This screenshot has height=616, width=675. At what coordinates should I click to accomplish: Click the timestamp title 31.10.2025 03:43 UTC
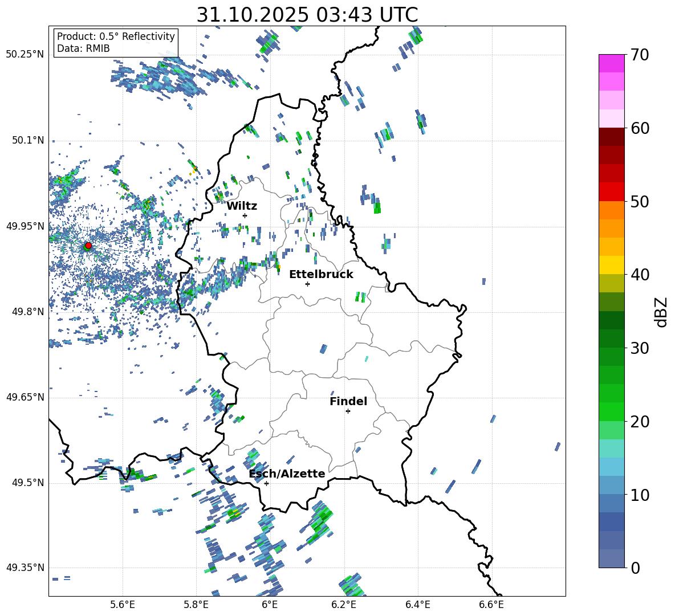point(307,15)
